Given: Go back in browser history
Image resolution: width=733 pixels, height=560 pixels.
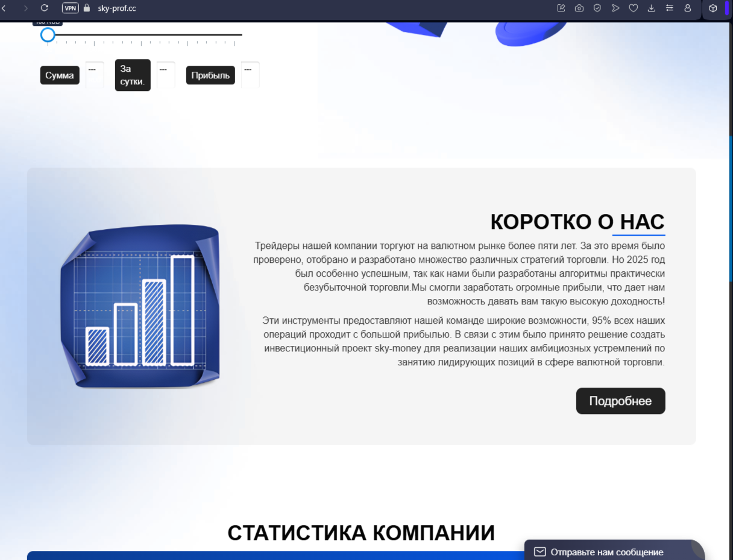Looking at the screenshot, I should tap(4, 8).
